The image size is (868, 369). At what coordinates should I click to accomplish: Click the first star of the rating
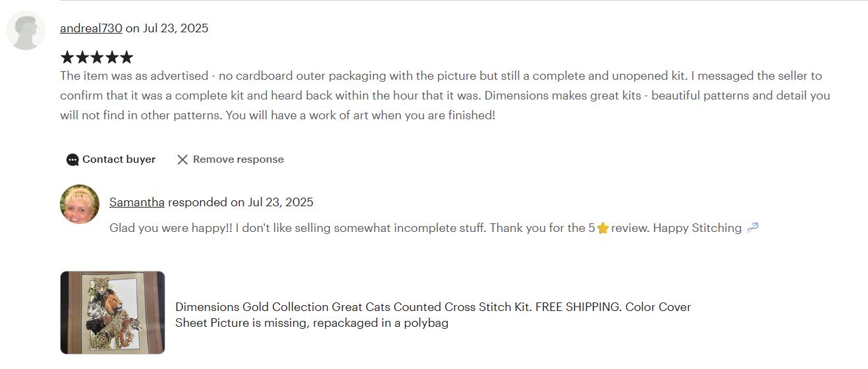pyautogui.click(x=67, y=57)
